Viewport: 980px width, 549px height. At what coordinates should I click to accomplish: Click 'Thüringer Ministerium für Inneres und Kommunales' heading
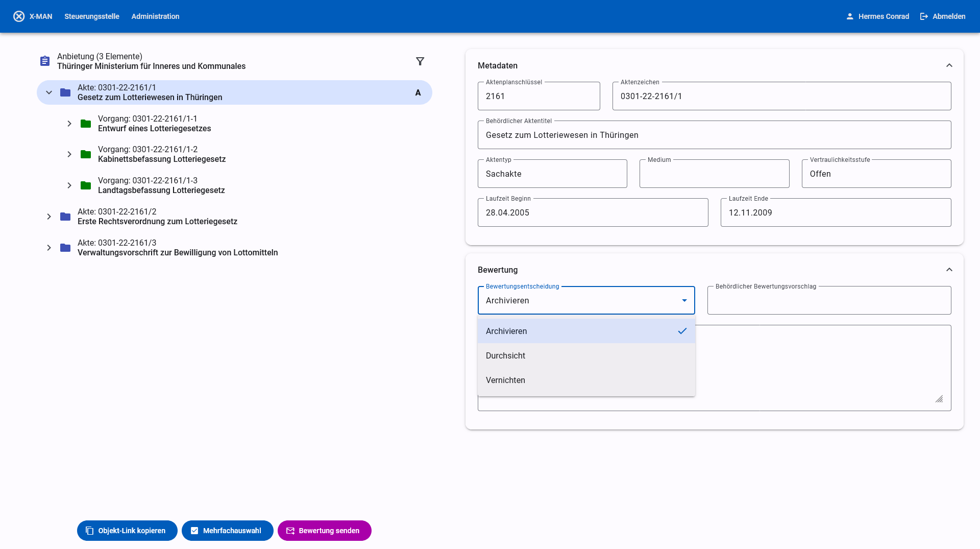151,66
